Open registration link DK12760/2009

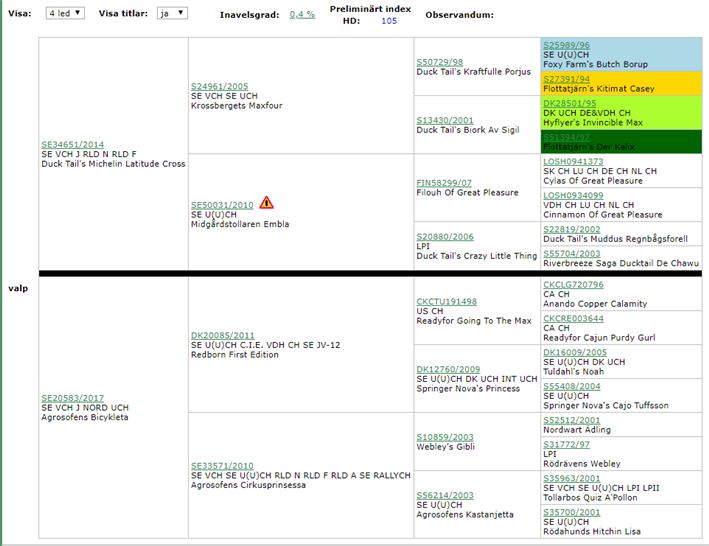[x=448, y=369]
